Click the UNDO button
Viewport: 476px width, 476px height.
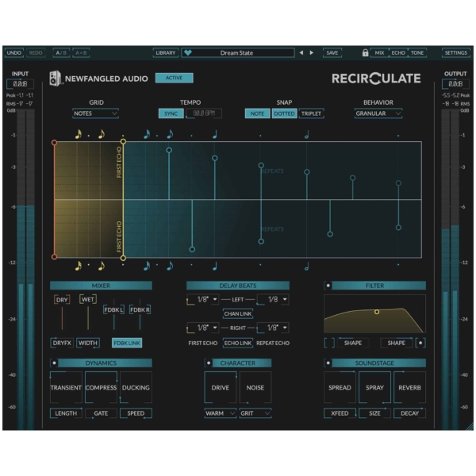pyautogui.click(x=14, y=52)
